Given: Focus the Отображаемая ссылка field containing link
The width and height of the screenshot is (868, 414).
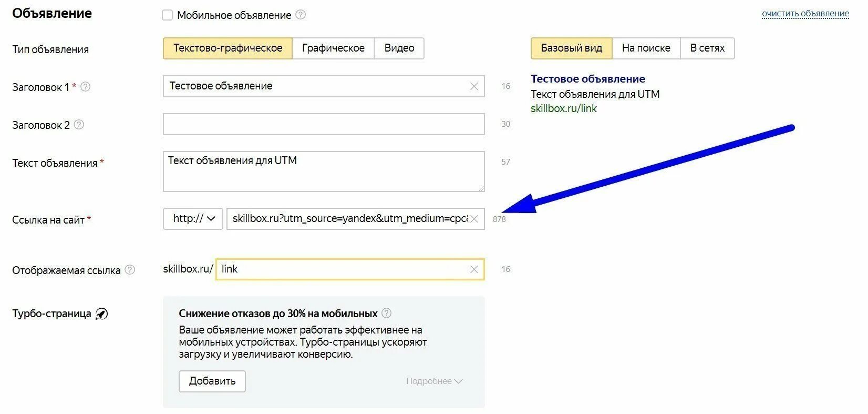Looking at the screenshot, I should [350, 269].
